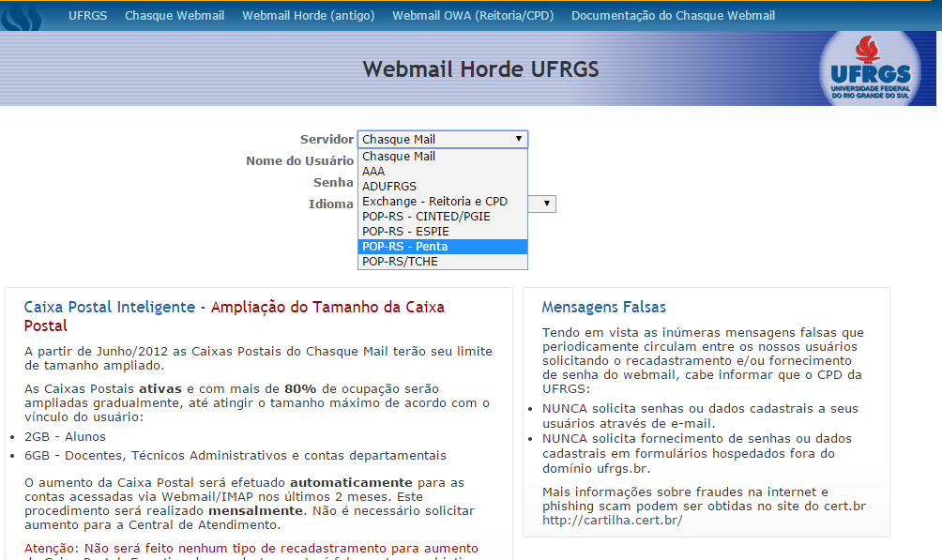Viewport: 942px width, 560px height.
Task: Select Exchange - Reitoria e CPD option
Action: point(443,202)
